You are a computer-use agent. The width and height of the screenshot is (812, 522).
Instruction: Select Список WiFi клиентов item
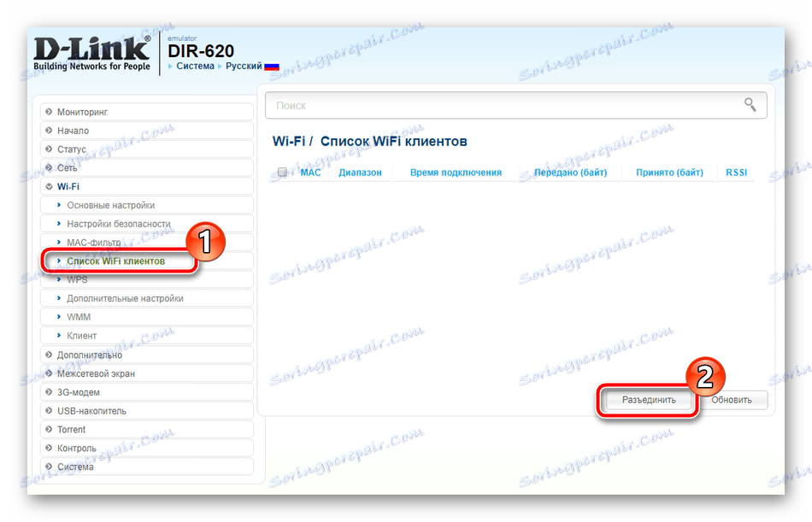tap(147, 261)
